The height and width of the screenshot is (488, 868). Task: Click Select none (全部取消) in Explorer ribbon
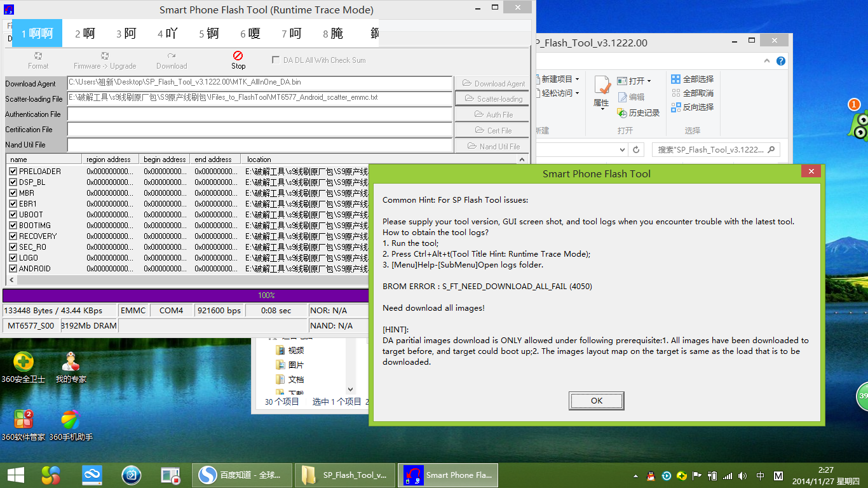(x=692, y=93)
